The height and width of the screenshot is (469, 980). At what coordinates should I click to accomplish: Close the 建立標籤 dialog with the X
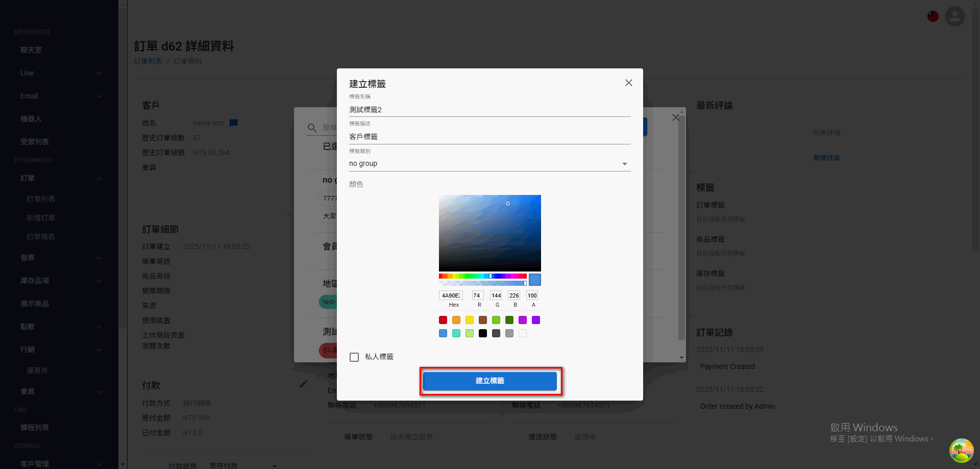click(629, 83)
